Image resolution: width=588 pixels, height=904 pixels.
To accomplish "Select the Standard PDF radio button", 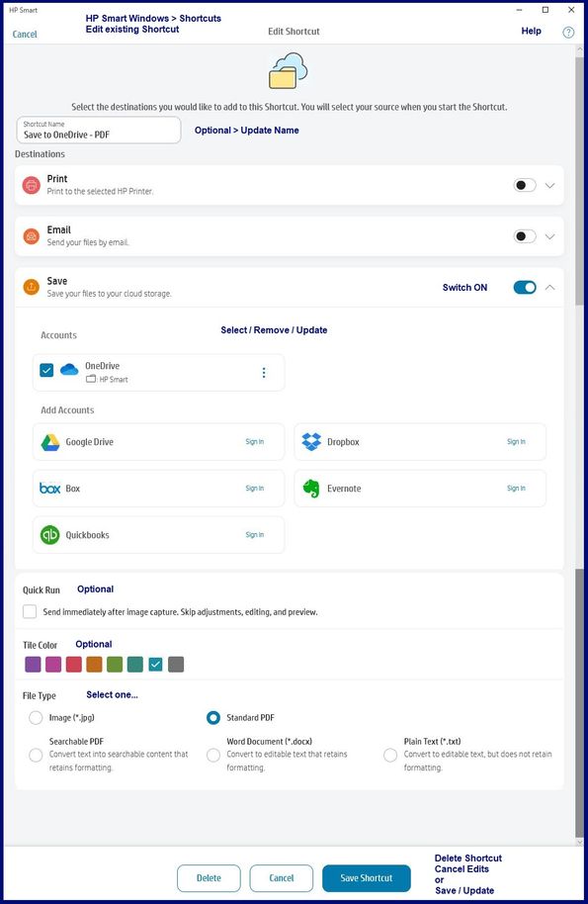I will click(213, 718).
